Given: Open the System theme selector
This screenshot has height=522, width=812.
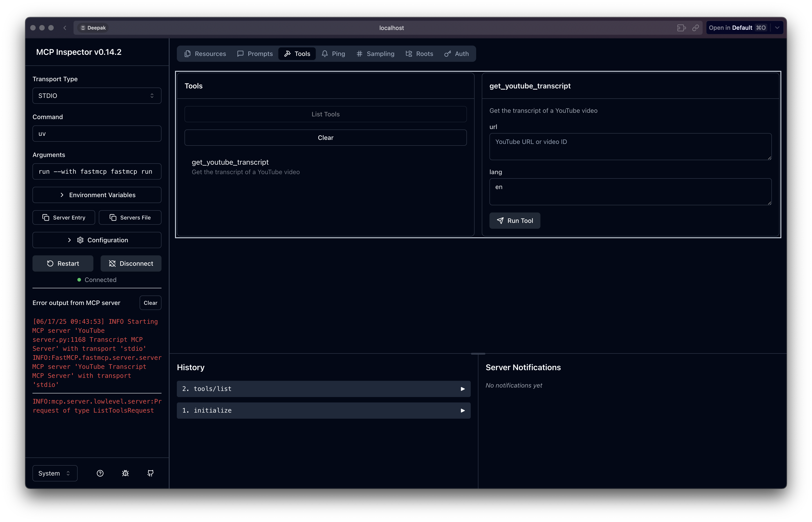Looking at the screenshot, I should (55, 473).
